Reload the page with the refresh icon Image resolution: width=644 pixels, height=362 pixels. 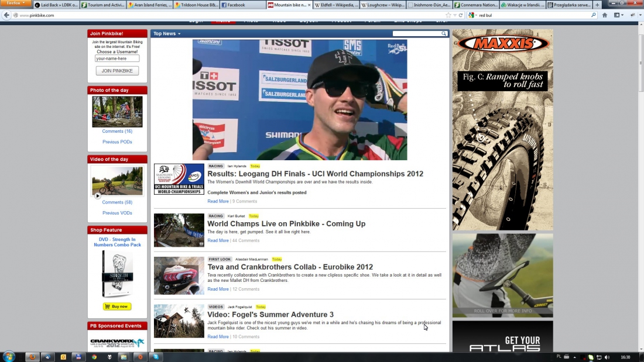pyautogui.click(x=461, y=15)
